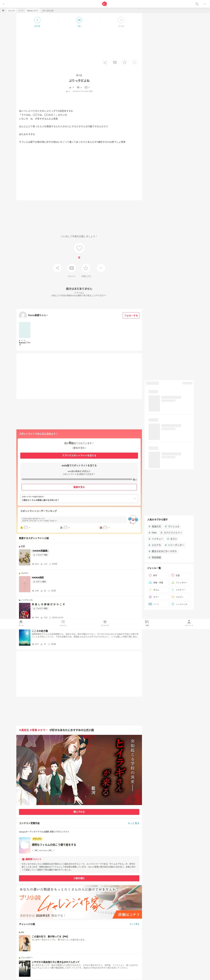Image resolution: width=210 pixels, height=980 pixels.
Task: Open the ポエム genre
Action: (158, 590)
